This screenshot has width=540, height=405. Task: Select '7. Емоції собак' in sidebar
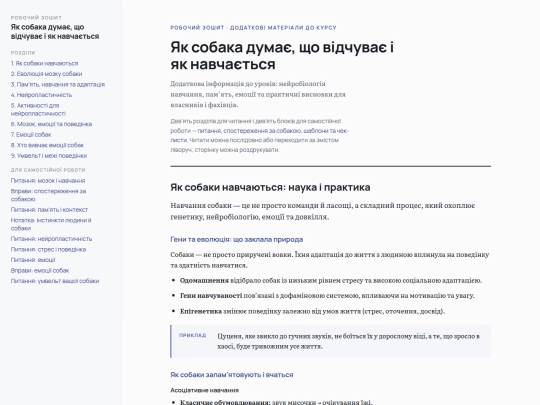coord(31,135)
